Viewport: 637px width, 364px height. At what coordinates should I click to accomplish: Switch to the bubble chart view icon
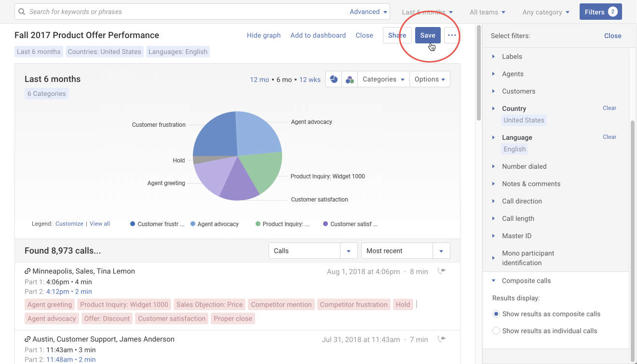point(350,80)
